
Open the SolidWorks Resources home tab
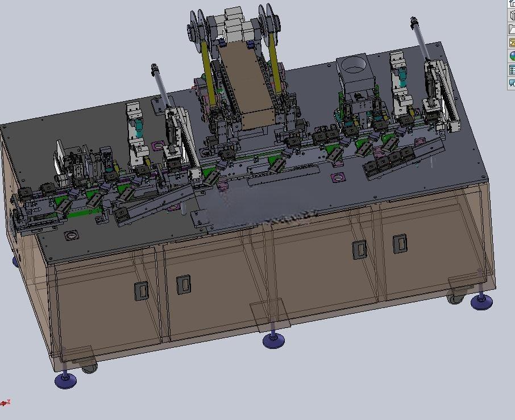click(512, 3)
